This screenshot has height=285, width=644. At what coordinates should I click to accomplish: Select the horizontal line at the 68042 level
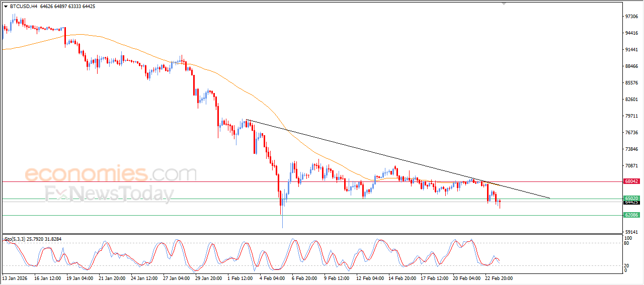(312, 181)
